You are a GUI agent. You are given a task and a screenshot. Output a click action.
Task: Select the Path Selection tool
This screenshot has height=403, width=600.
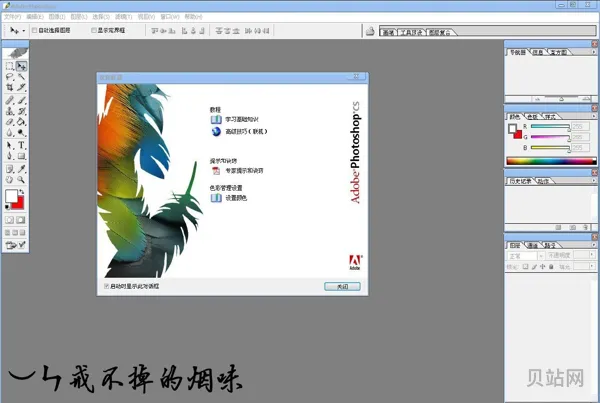click(10, 145)
